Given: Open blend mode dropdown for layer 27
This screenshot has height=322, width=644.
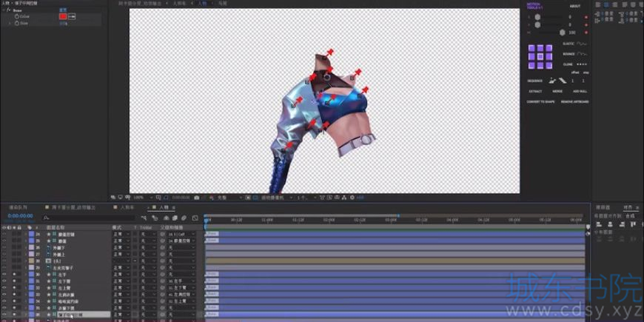Looking at the screenshot, I should [x=121, y=255].
